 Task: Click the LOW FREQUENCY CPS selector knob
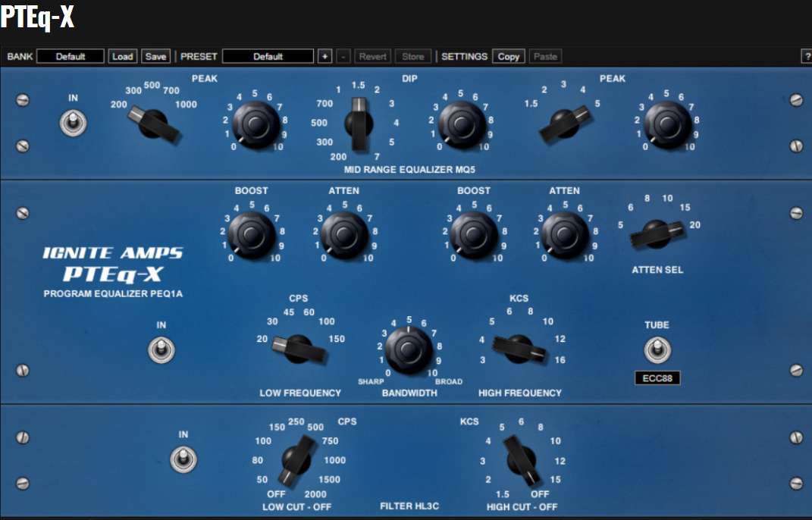tap(299, 349)
